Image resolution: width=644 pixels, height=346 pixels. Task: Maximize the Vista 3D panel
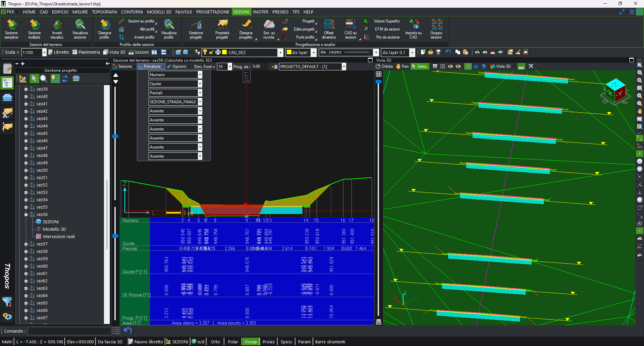[x=632, y=60]
